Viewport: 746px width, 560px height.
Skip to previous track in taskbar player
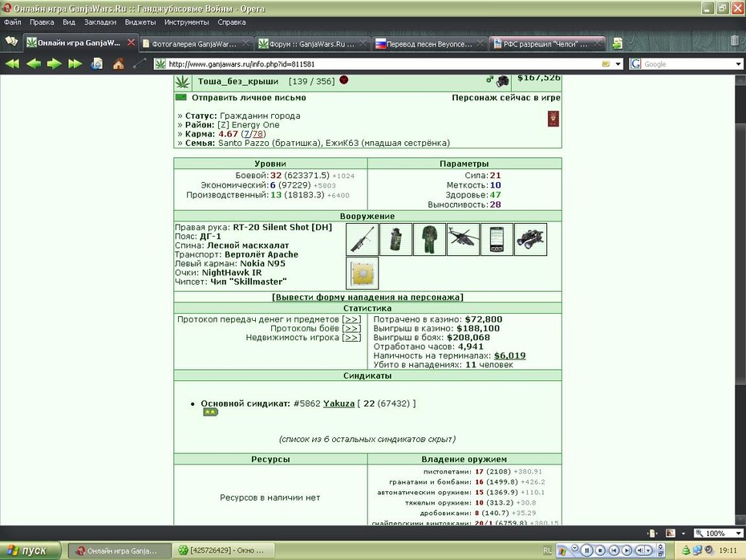[614, 550]
